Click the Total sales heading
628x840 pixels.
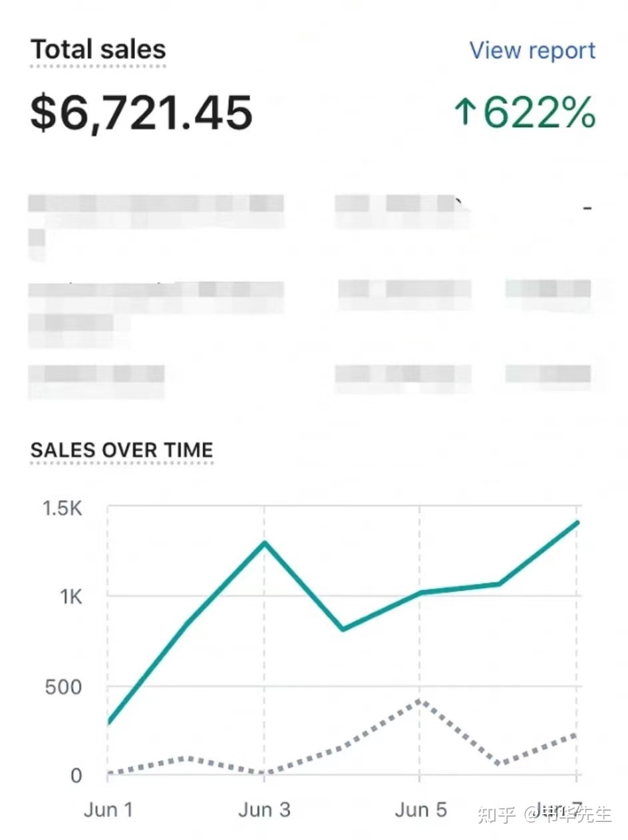tap(98, 50)
